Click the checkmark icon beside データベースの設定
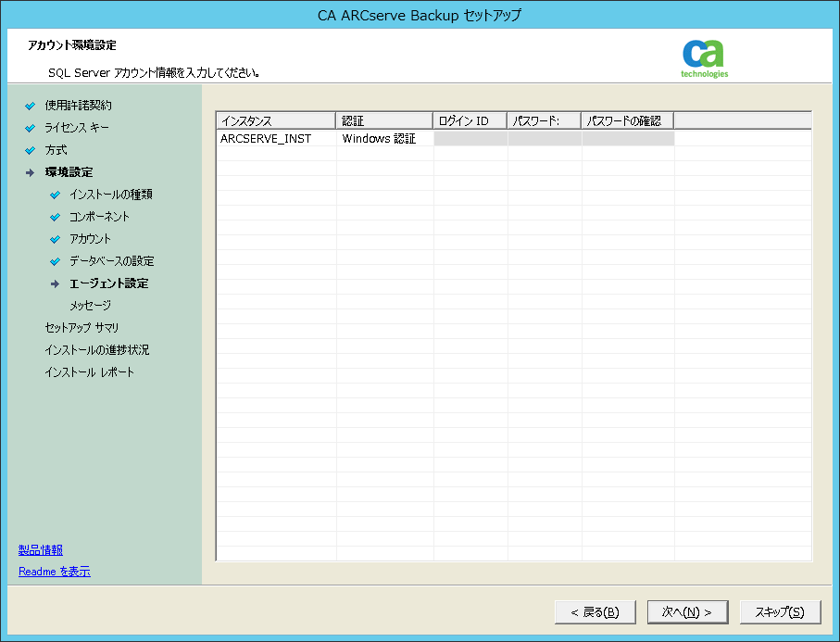This screenshot has width=840, height=642. 55,261
